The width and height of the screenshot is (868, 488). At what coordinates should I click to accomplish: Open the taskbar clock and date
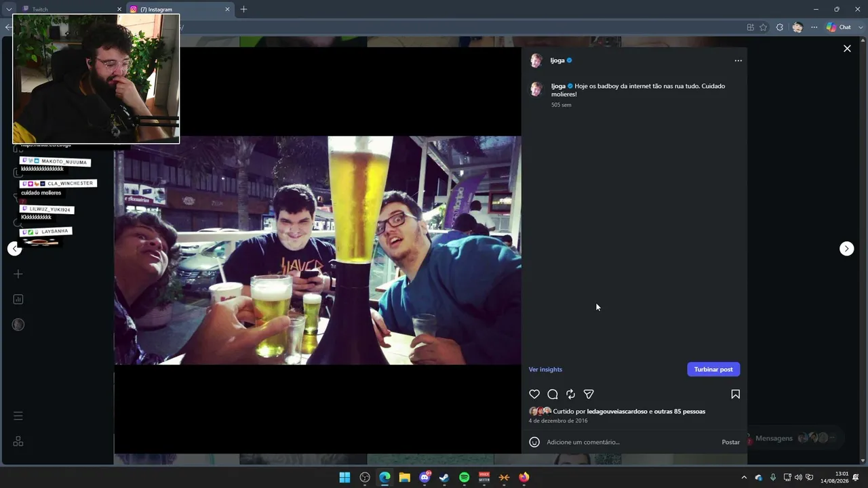click(836, 477)
